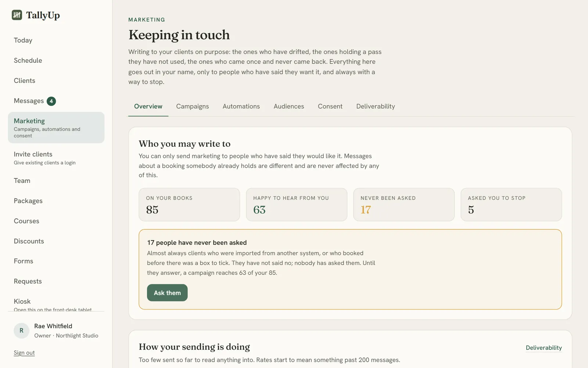Image resolution: width=588 pixels, height=368 pixels.
Task: Click the Rae Whitfield avatar circle
Action: tap(21, 330)
